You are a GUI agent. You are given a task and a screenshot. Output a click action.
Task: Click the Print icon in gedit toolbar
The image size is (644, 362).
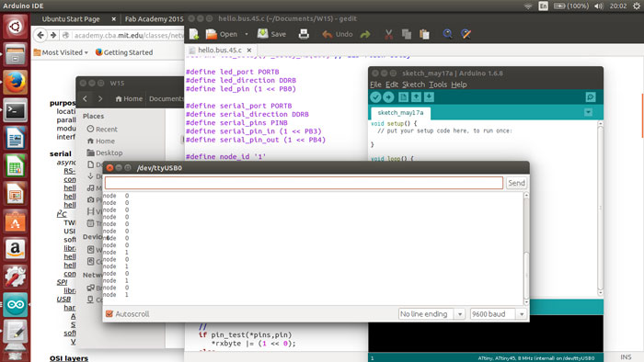tap(304, 34)
